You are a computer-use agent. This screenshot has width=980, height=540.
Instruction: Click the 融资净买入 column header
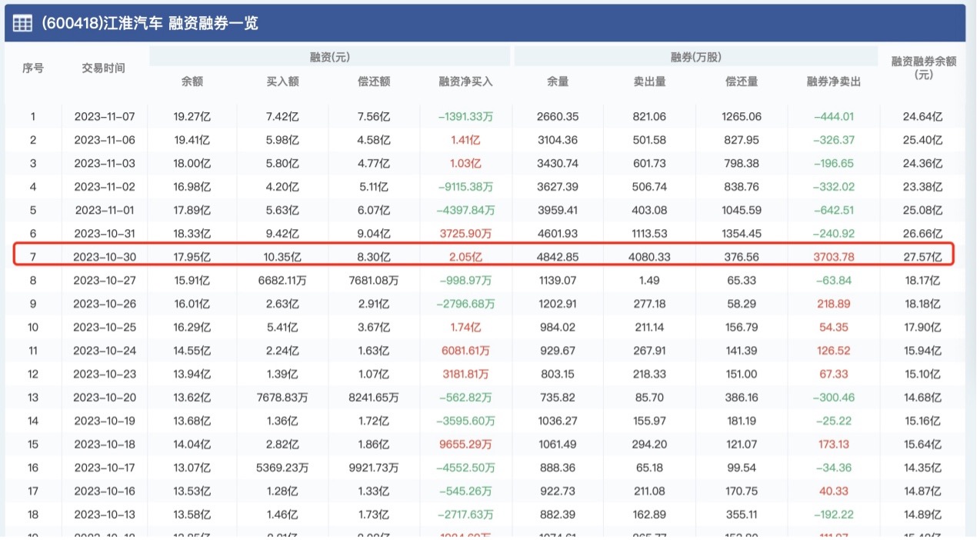(465, 81)
